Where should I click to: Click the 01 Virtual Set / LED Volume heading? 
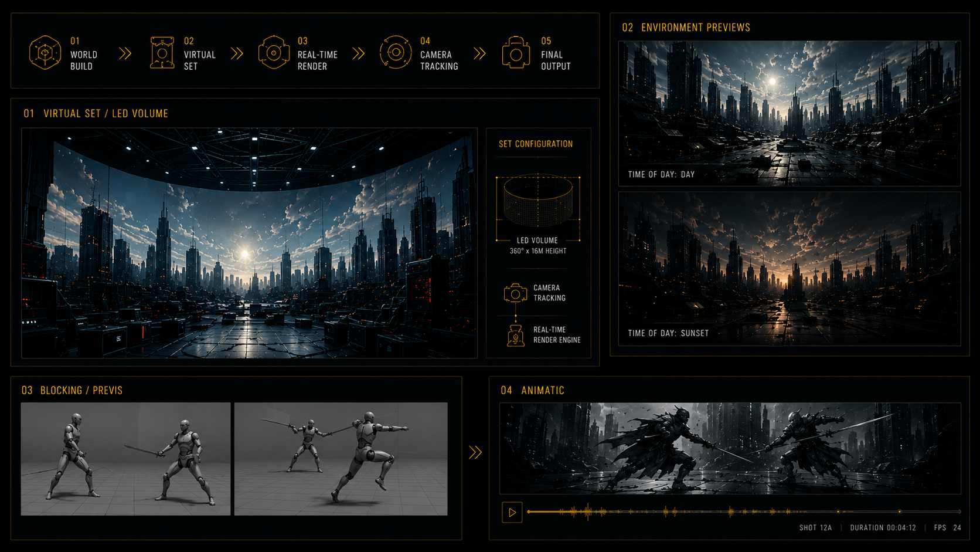point(96,114)
